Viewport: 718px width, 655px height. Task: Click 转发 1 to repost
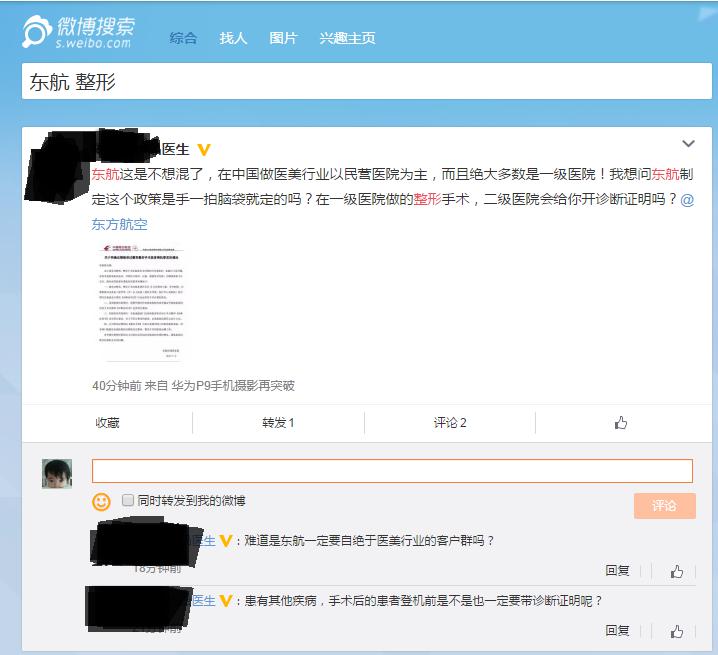[278, 423]
